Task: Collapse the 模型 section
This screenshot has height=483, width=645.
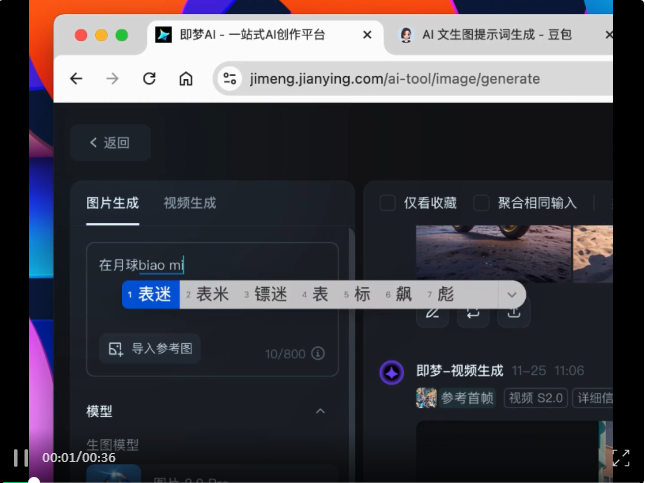Action: [x=320, y=411]
